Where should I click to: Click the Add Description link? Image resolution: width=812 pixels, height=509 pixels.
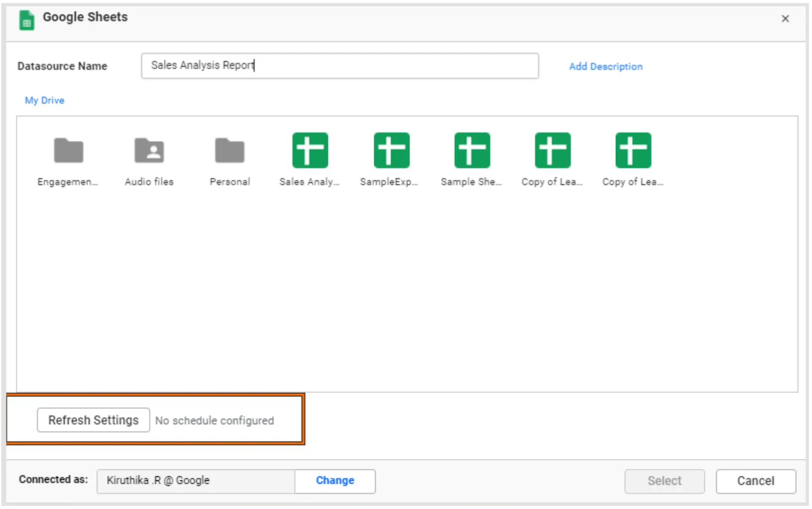606,66
